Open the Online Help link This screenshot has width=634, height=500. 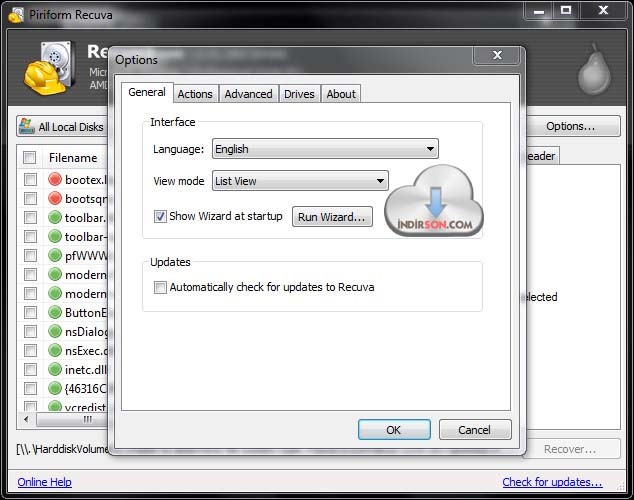[x=44, y=482]
